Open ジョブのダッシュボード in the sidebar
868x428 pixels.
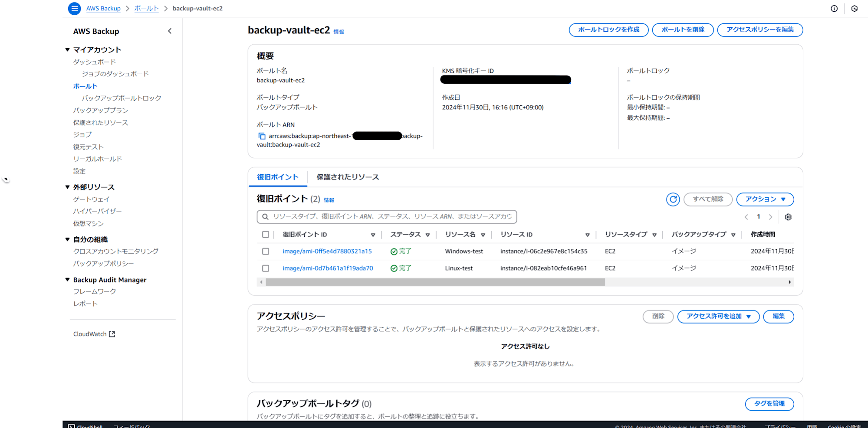(x=115, y=74)
